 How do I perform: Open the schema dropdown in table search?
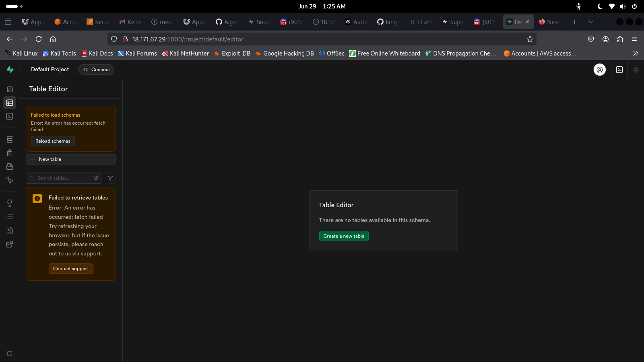tap(96, 178)
